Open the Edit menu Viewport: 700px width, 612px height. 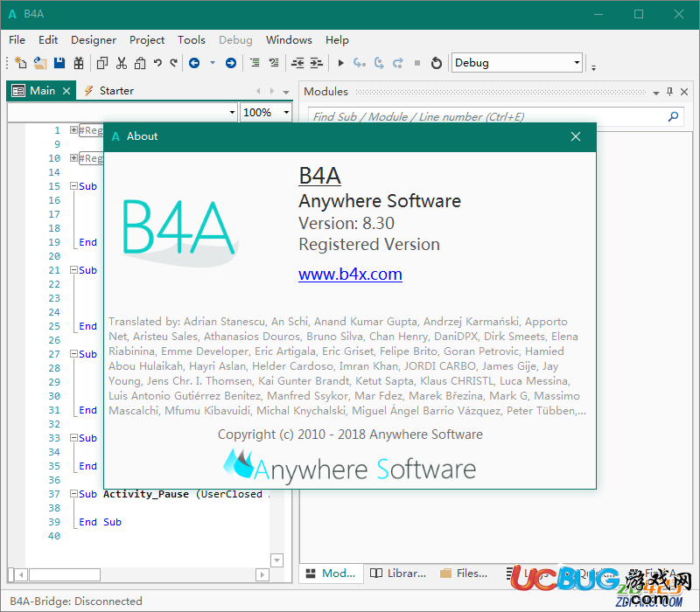point(48,40)
